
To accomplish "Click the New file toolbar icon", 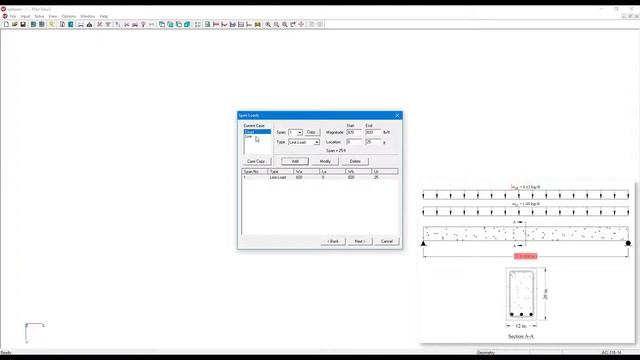I will pos(6,24).
